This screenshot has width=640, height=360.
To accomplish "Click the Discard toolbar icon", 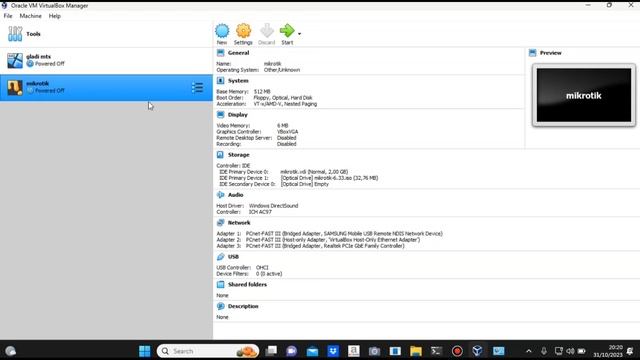I will tap(267, 31).
